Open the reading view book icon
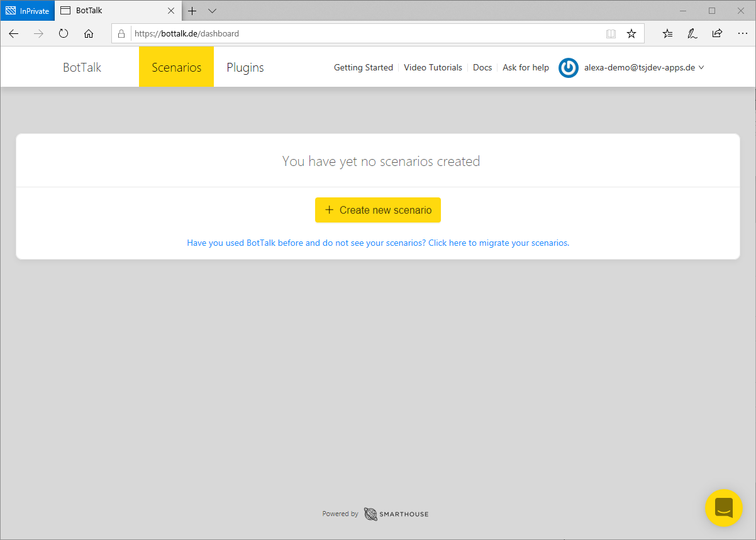 click(611, 34)
